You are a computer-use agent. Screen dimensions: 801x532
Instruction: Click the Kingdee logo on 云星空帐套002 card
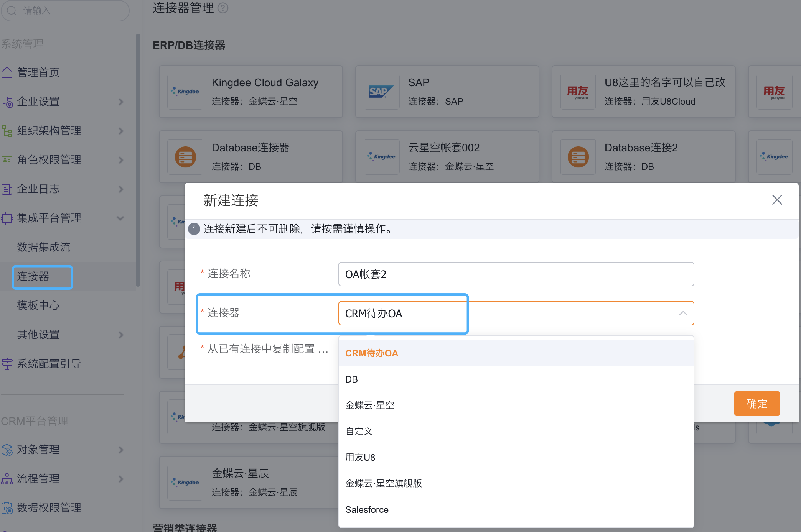(382, 157)
